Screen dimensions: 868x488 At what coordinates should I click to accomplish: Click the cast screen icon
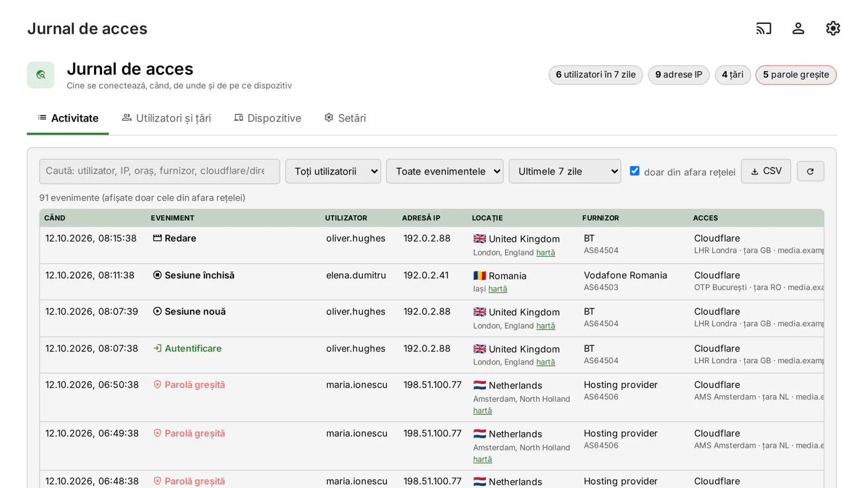click(x=763, y=28)
